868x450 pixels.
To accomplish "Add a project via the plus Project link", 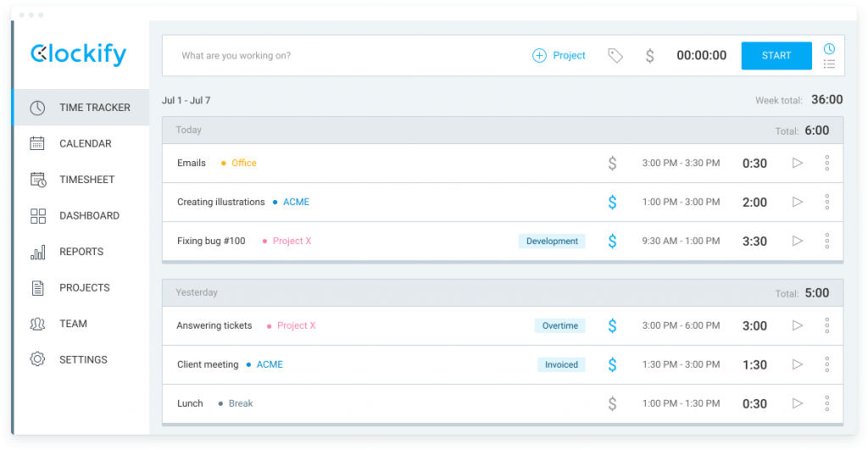I will (559, 55).
